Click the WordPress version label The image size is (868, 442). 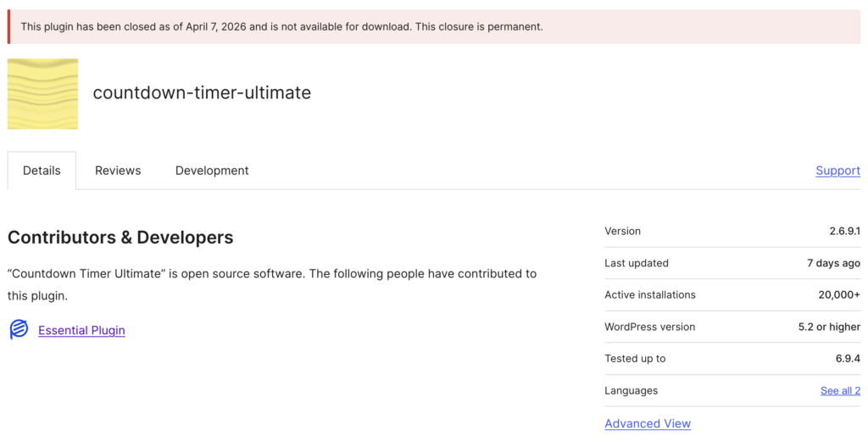(650, 327)
